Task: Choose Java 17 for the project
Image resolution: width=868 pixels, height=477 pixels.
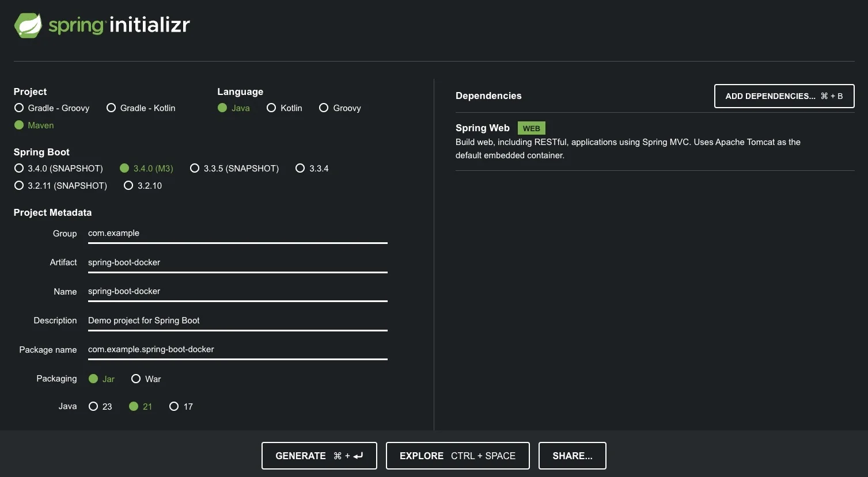Action: tap(174, 406)
